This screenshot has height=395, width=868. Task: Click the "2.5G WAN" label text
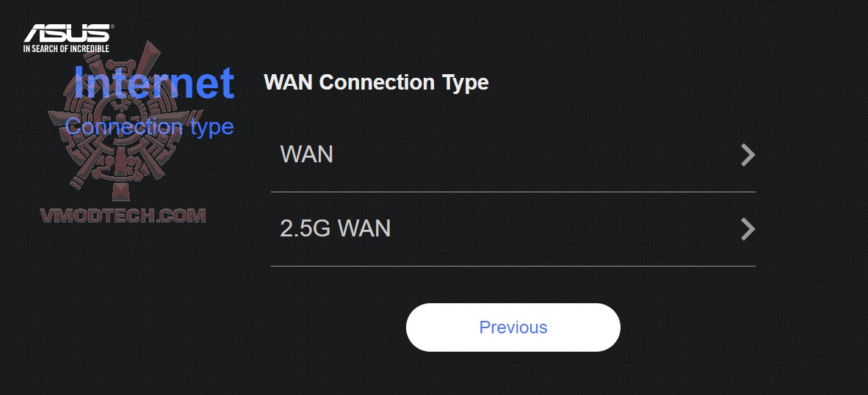click(x=336, y=229)
